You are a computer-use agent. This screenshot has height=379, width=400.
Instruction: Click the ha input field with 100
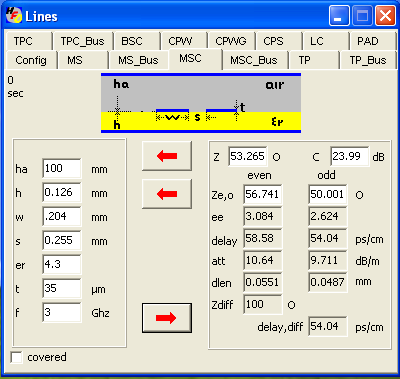tap(62, 168)
